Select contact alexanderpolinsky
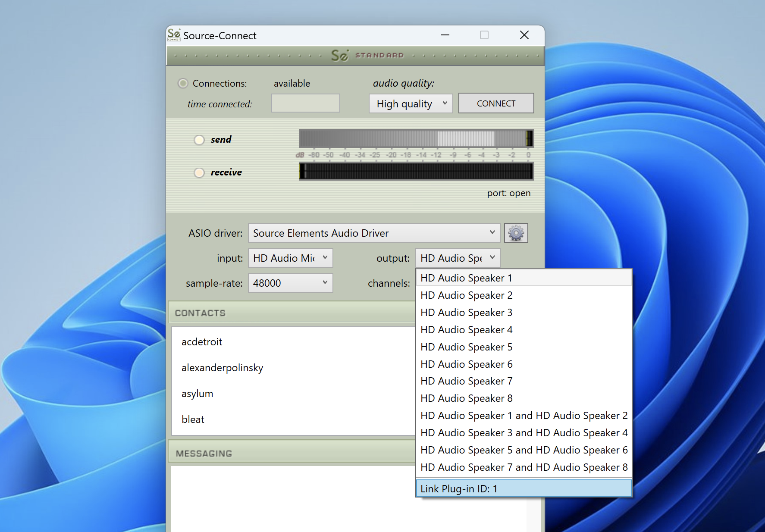The image size is (765, 532). (x=222, y=368)
